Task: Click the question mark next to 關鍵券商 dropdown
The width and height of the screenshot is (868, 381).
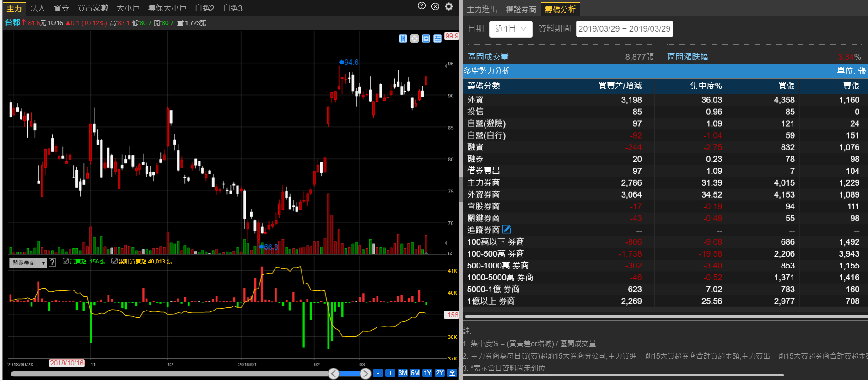Action: (x=52, y=262)
